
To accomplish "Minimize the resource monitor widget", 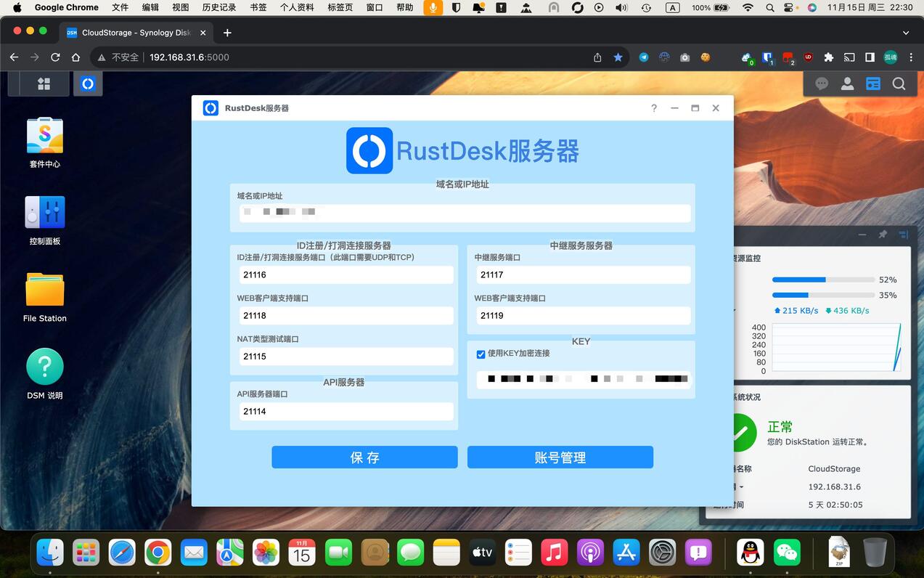I will point(862,235).
